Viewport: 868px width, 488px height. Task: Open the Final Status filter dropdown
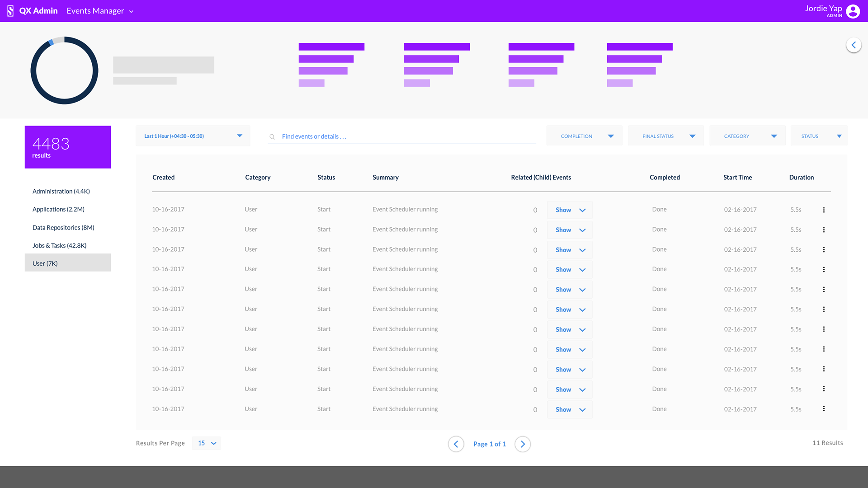[x=665, y=136]
